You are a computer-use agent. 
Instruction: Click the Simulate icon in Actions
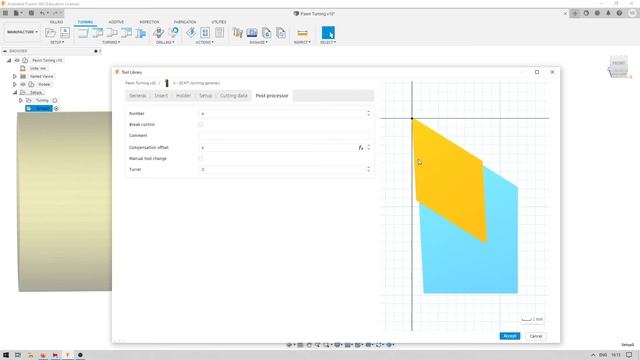pyautogui.click(x=205, y=32)
